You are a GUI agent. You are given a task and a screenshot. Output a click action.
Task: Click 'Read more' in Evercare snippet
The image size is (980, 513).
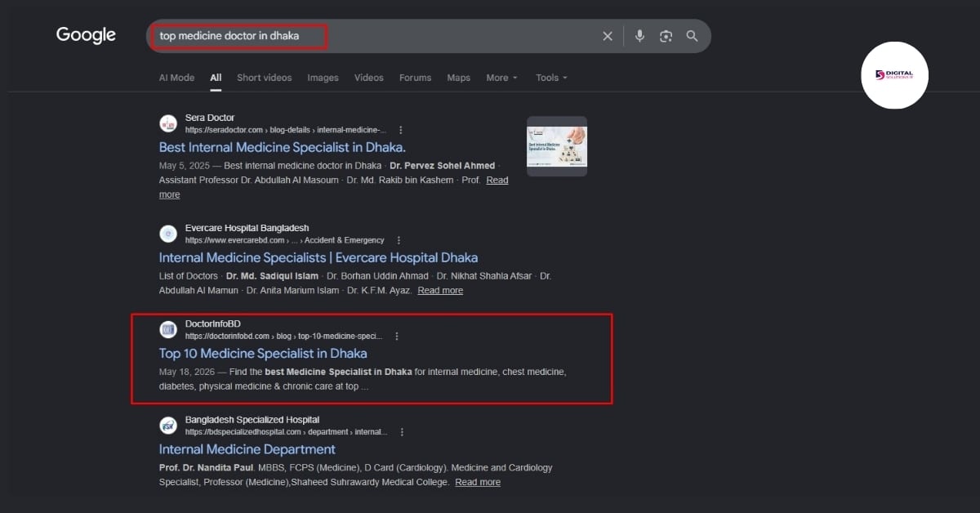click(440, 290)
